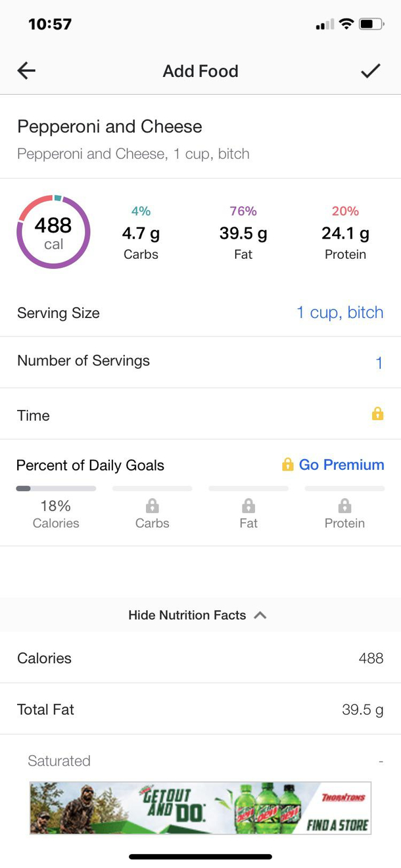
Task: Confirm adding food with the checkmark
Action: click(371, 71)
